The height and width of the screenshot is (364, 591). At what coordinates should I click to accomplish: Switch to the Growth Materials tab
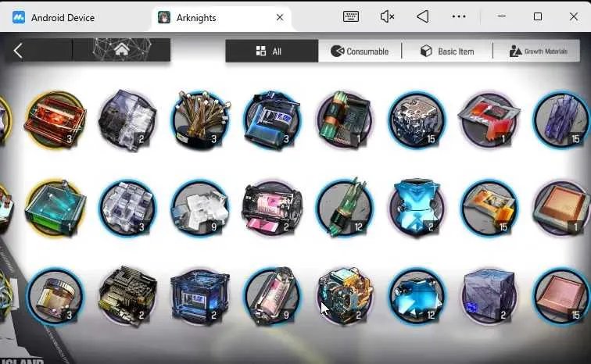pyautogui.click(x=538, y=52)
